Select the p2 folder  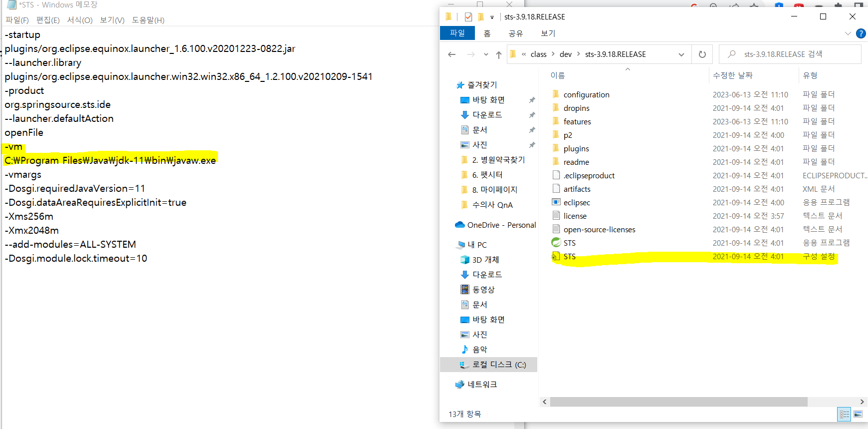[568, 135]
